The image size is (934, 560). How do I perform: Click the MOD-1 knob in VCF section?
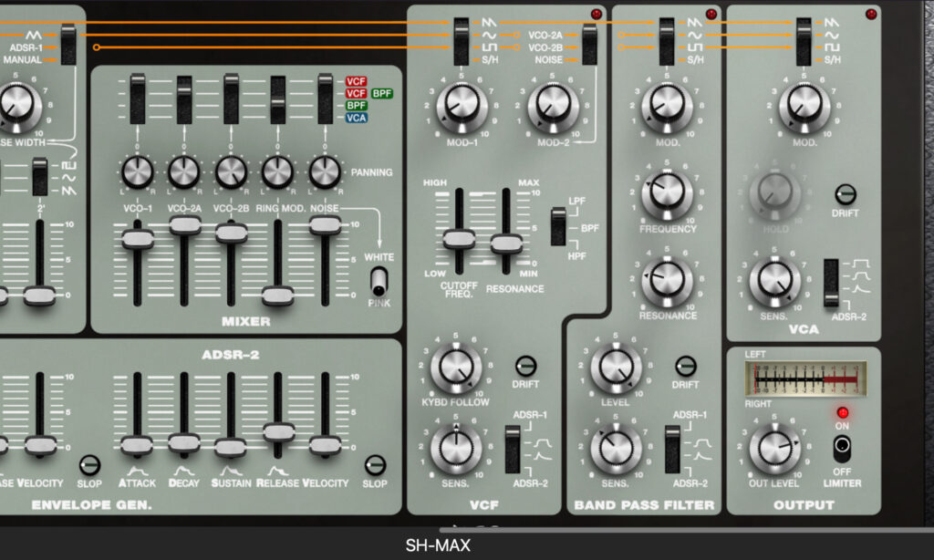coord(462,106)
